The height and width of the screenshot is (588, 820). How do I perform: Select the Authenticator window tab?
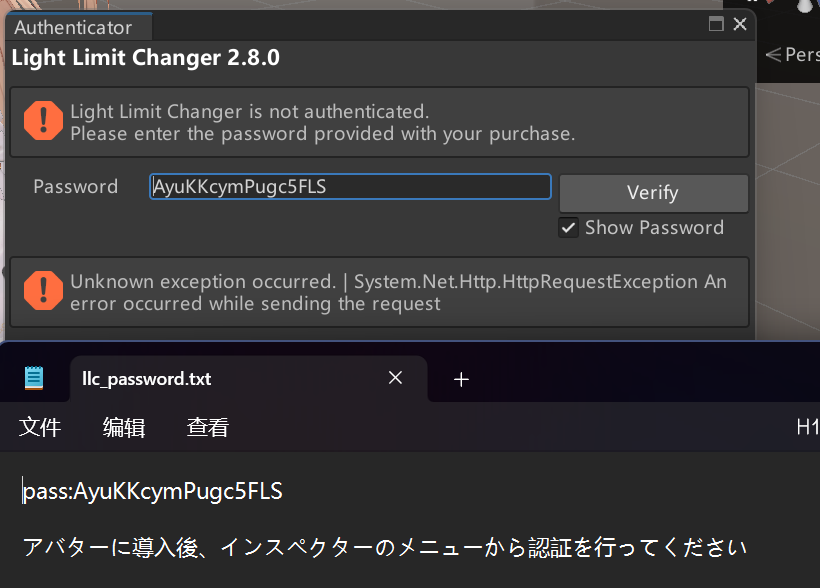pos(79,28)
